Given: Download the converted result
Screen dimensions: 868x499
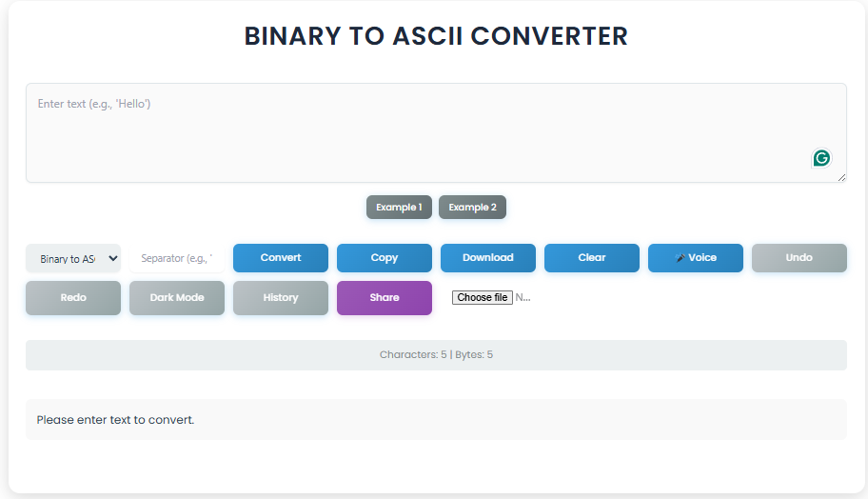Looking at the screenshot, I should click(x=488, y=258).
